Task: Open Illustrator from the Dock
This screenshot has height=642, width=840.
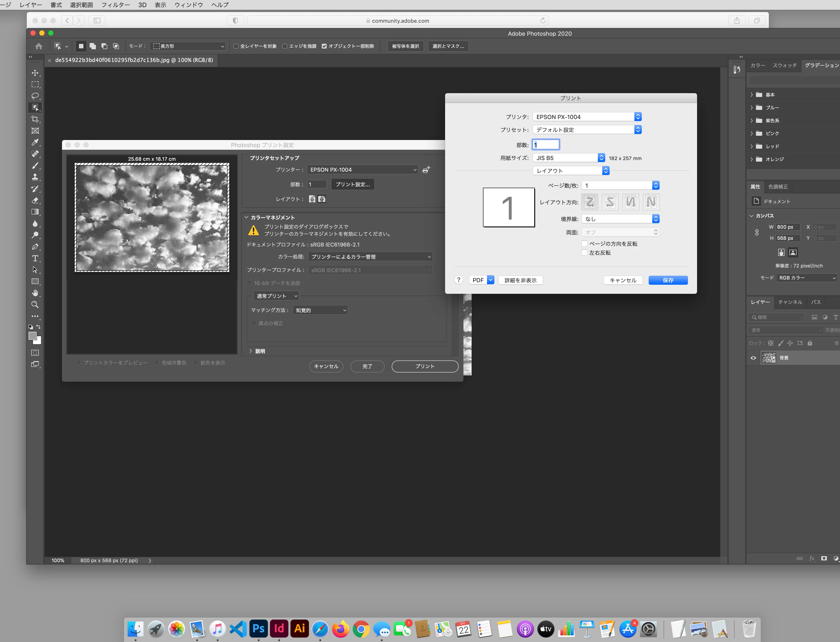Action: (x=300, y=629)
